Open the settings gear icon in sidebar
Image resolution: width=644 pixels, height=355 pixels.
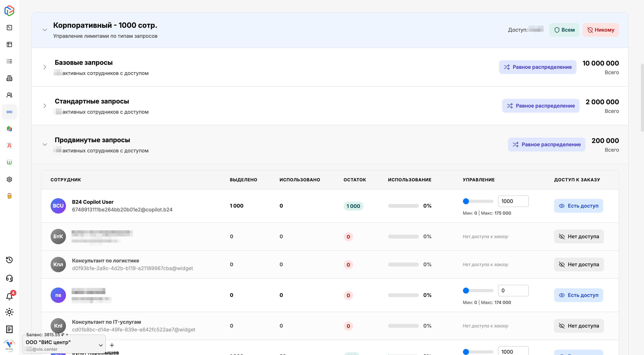pyautogui.click(x=10, y=179)
